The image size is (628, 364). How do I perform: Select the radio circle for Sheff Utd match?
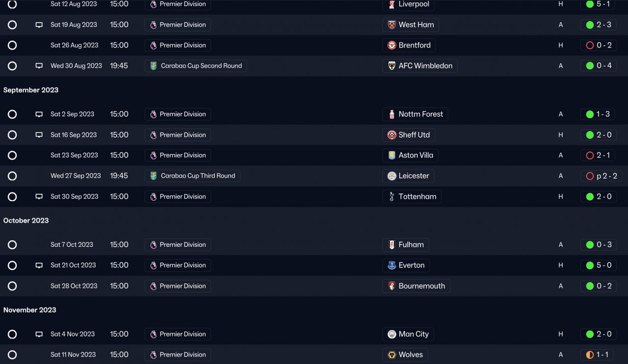[x=12, y=135]
